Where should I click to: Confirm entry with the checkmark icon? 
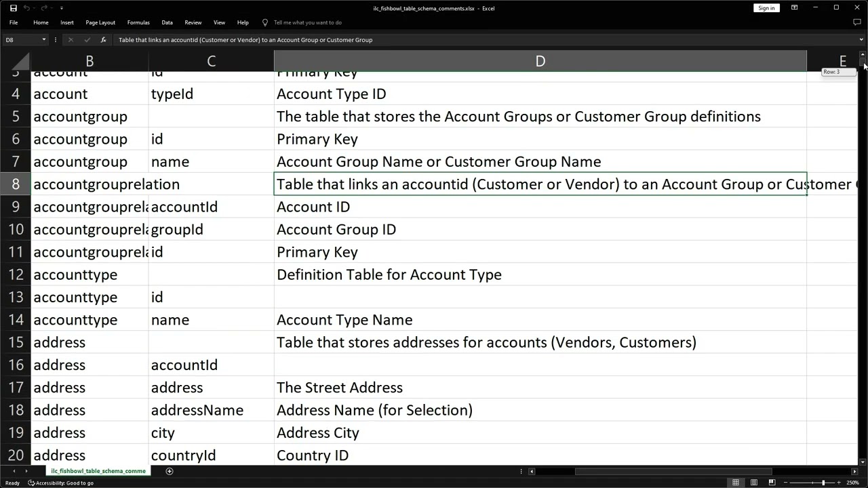[x=87, y=40]
